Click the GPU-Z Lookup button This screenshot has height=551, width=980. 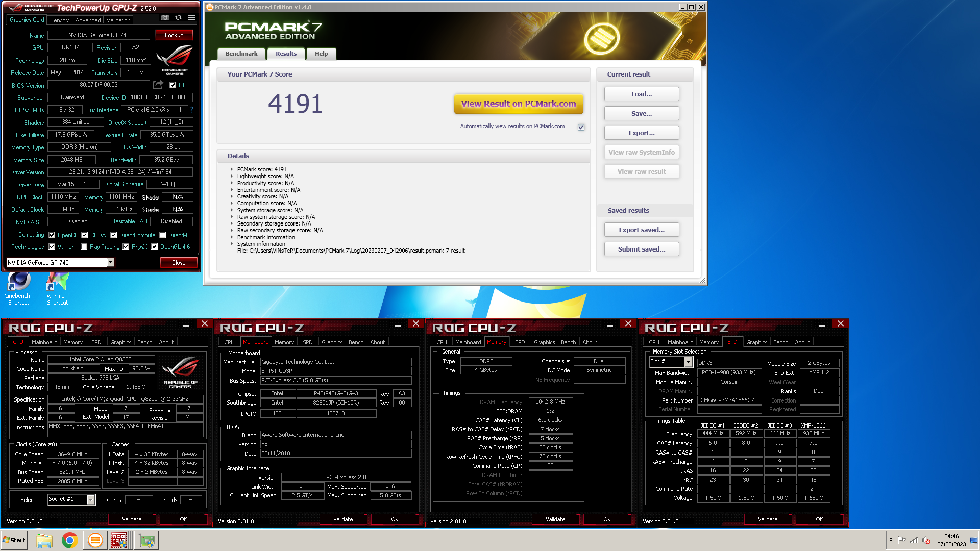tap(174, 35)
